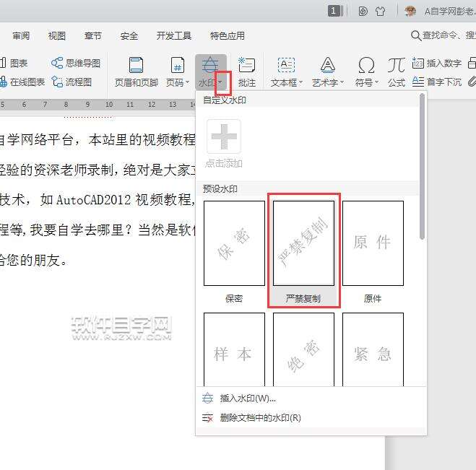Insert a 流程图 flowchart
Image resolution: width=476 pixels, height=470 pixels.
point(72,82)
